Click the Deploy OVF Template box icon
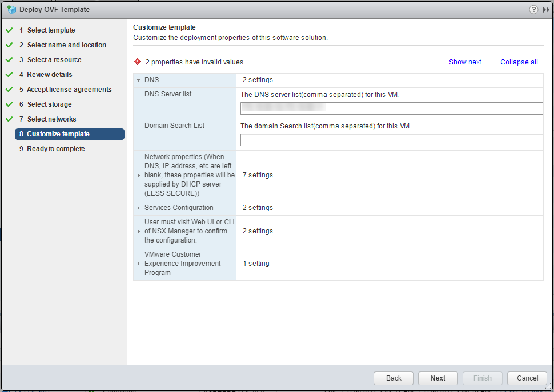 tap(11, 10)
